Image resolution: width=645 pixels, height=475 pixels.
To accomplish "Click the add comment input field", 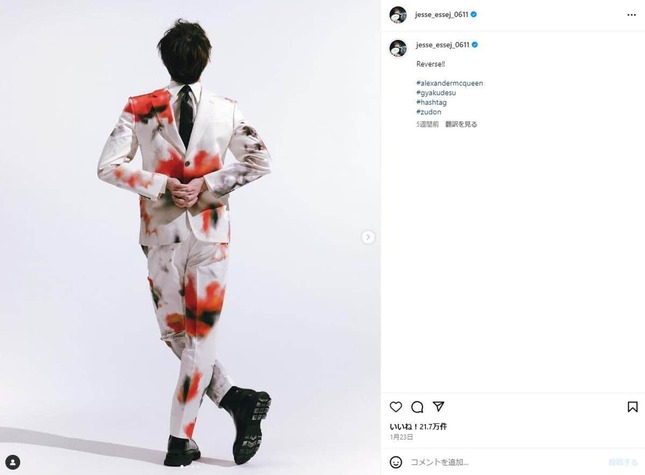I will pyautogui.click(x=506, y=462).
